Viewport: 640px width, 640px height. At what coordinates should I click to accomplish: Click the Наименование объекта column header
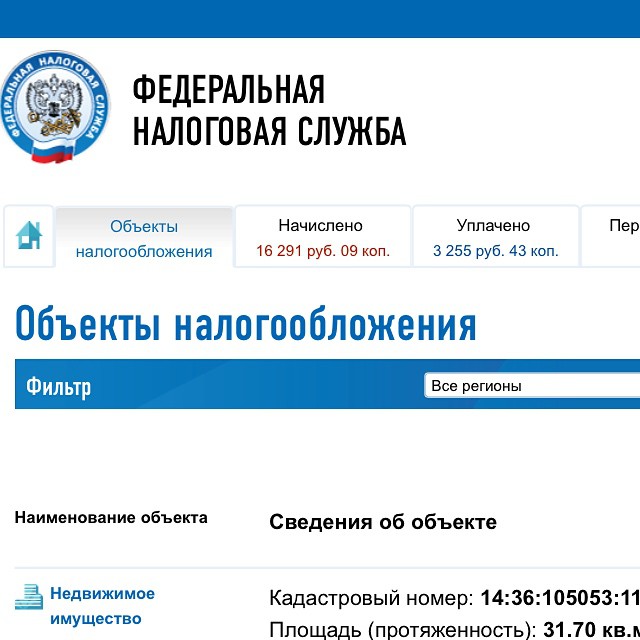[111, 518]
